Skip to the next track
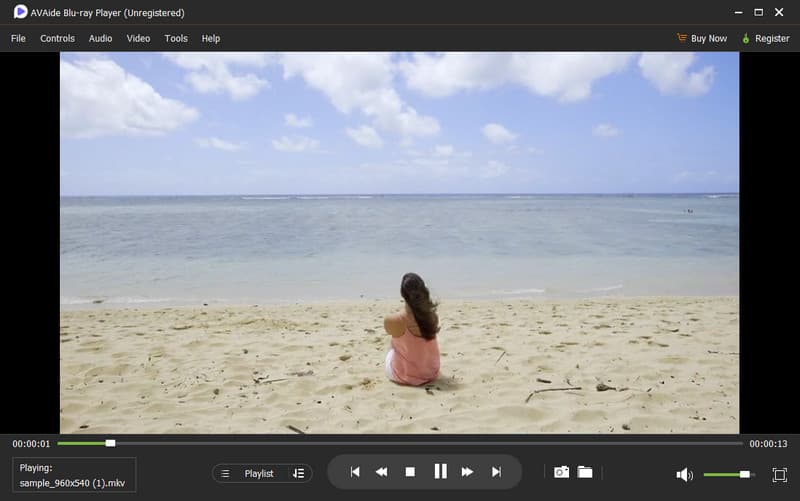The width and height of the screenshot is (800, 501). coord(496,472)
